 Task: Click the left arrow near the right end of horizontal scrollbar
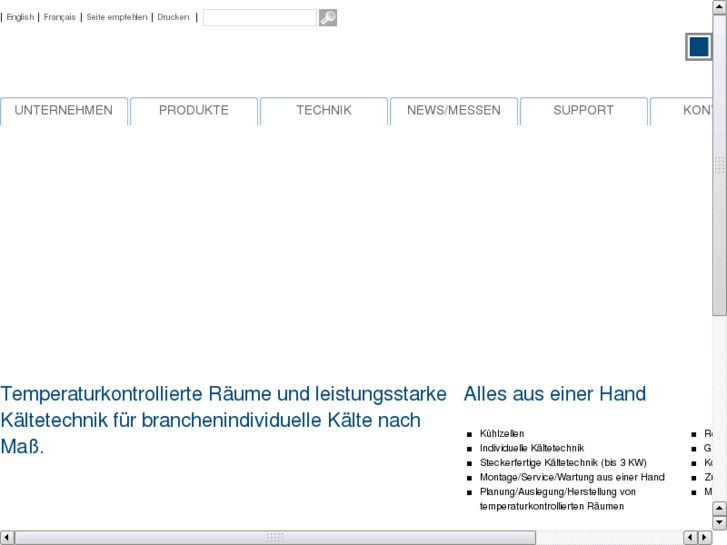(x=690, y=538)
